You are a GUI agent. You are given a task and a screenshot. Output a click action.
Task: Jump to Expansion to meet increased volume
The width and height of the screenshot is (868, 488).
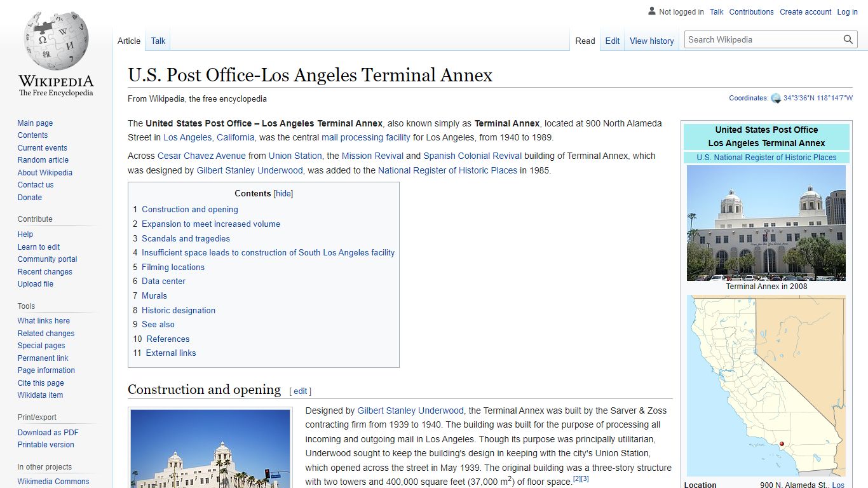[x=211, y=224]
